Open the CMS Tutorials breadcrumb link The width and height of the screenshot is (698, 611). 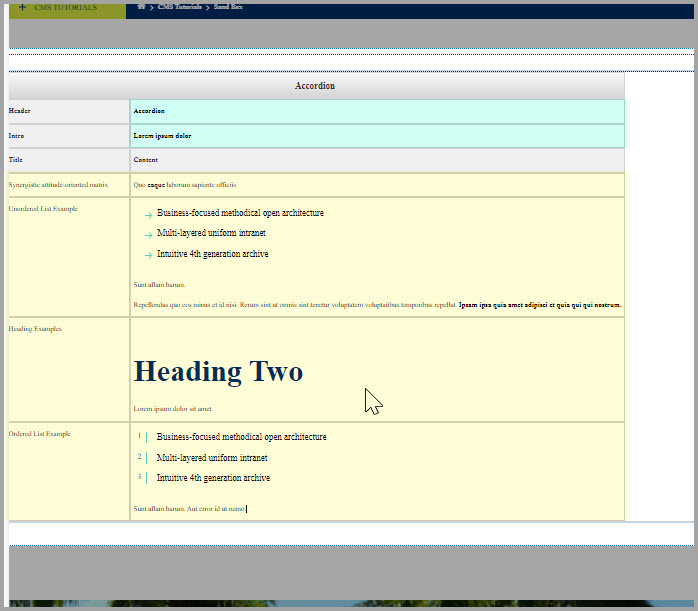179,7
